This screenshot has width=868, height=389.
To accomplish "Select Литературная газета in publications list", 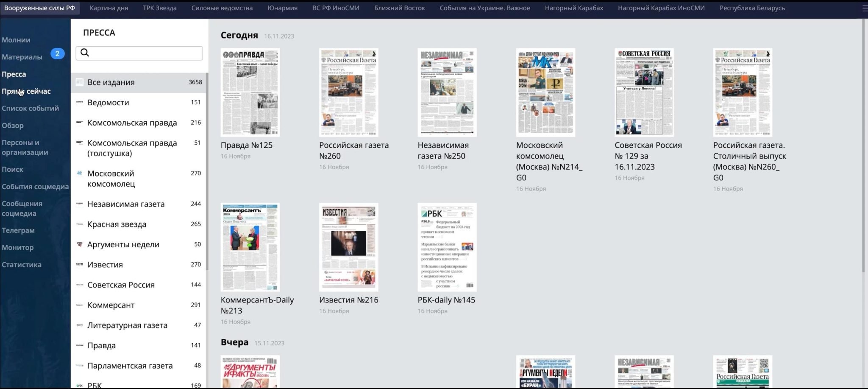I will click(x=127, y=325).
